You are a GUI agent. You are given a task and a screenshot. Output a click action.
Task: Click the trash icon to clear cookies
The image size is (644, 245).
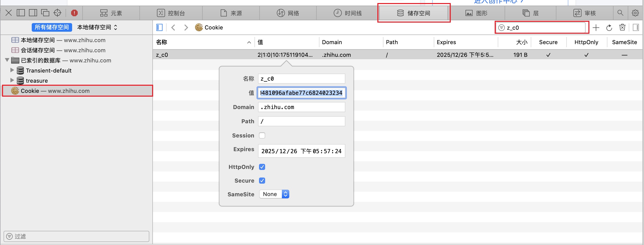(x=622, y=27)
